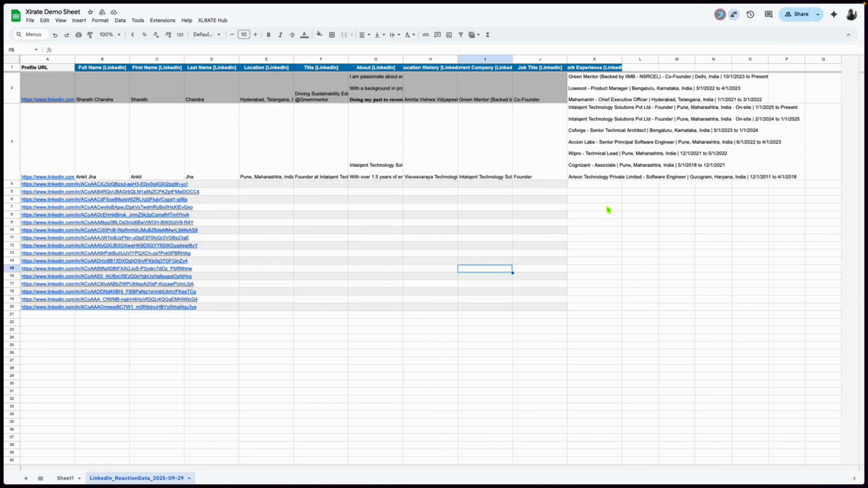The width and height of the screenshot is (868, 488).
Task: Add a new sheet with the plus button
Action: pos(26,478)
